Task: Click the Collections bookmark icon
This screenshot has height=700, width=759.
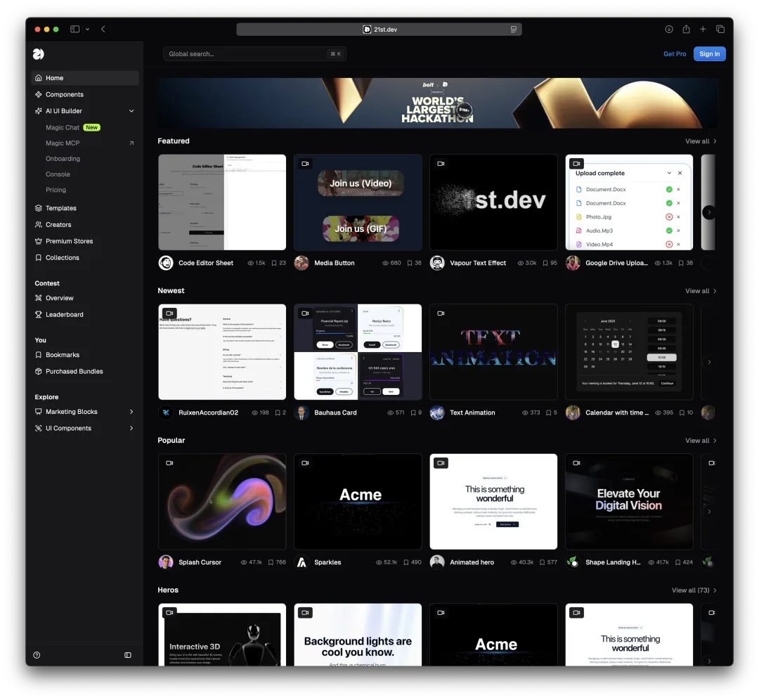Action: [x=38, y=257]
